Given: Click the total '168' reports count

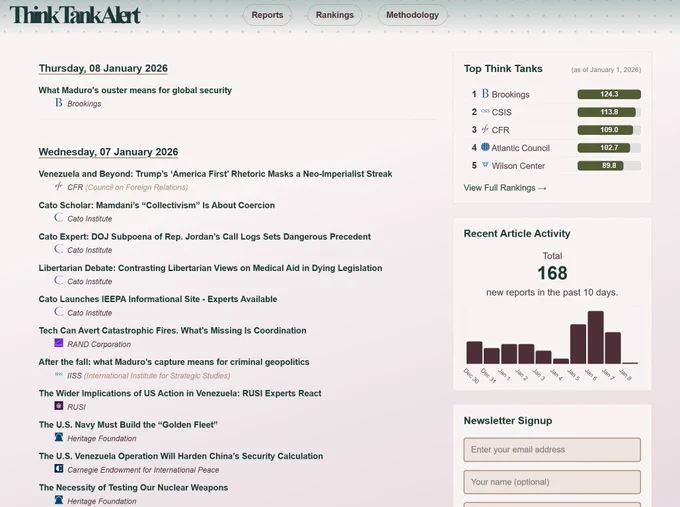Looking at the screenshot, I should [552, 273].
